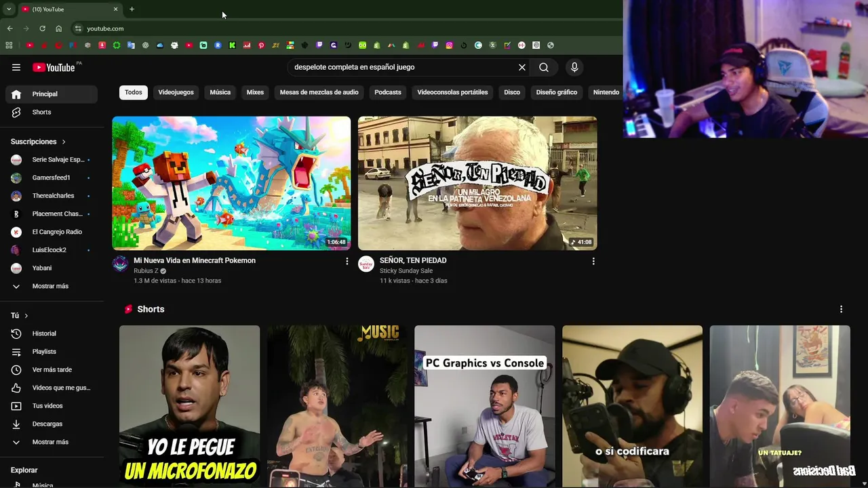This screenshot has width=868, height=488.
Task: Open Ver más tarde list
Action: pos(52,369)
